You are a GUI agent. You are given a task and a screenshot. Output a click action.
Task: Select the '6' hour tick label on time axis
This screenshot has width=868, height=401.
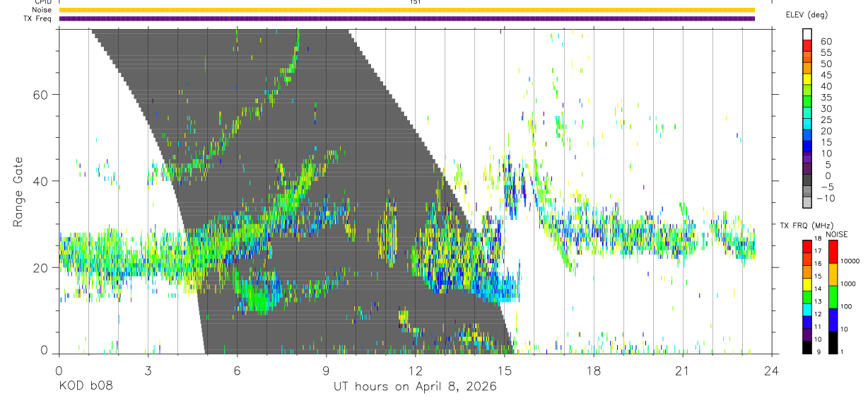coord(237,371)
